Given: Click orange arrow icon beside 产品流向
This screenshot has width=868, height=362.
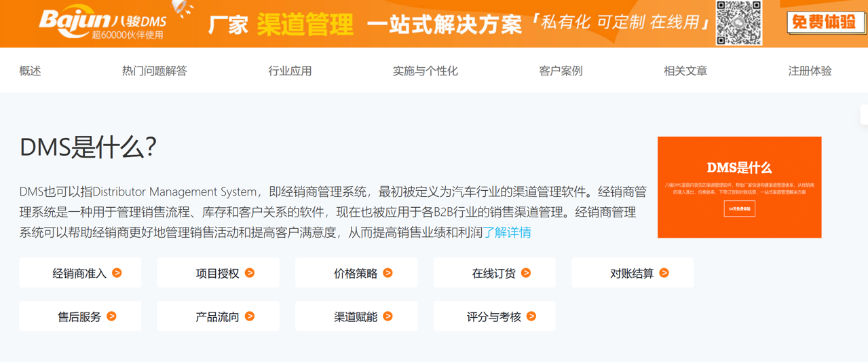Looking at the screenshot, I should coord(250,316).
